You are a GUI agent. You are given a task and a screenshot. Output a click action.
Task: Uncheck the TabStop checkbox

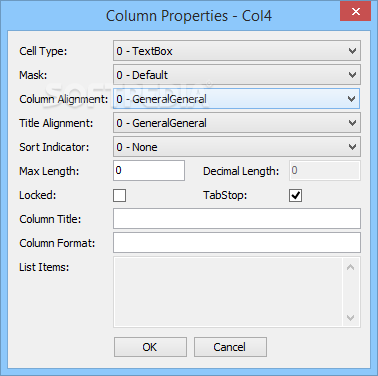[x=295, y=195]
